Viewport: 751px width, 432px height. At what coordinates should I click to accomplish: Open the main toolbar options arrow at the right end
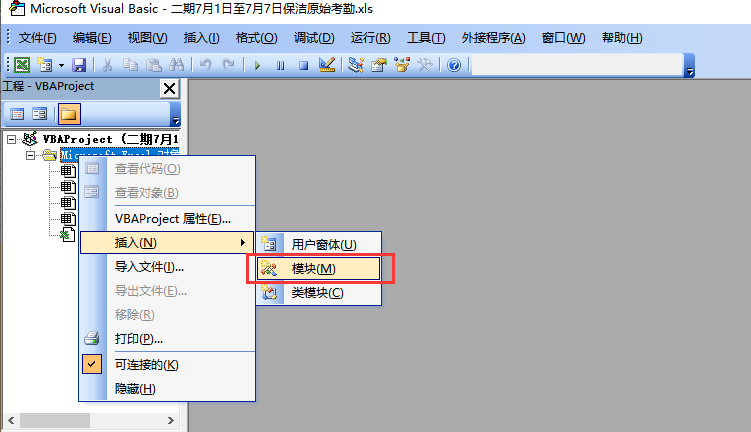pos(690,66)
